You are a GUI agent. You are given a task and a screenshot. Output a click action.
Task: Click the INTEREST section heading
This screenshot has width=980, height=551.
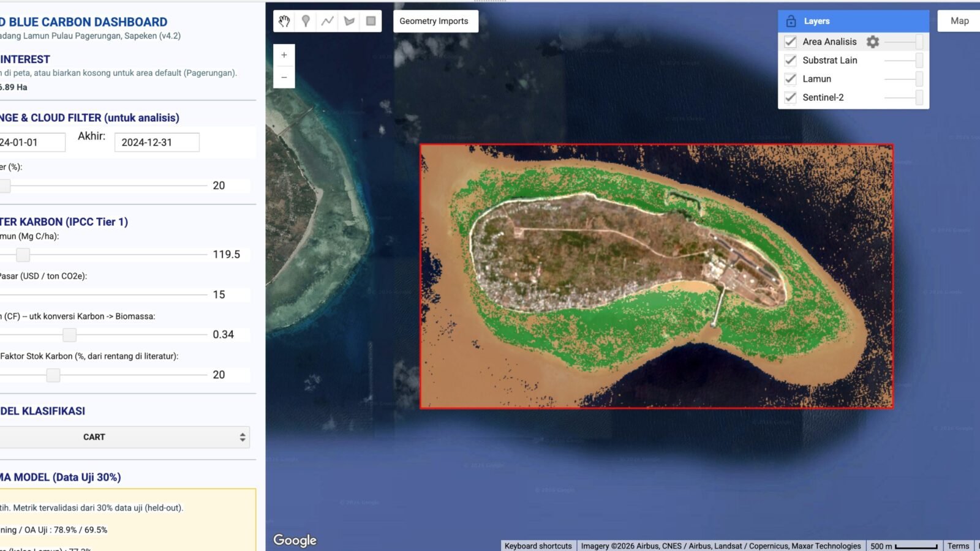[x=25, y=59]
